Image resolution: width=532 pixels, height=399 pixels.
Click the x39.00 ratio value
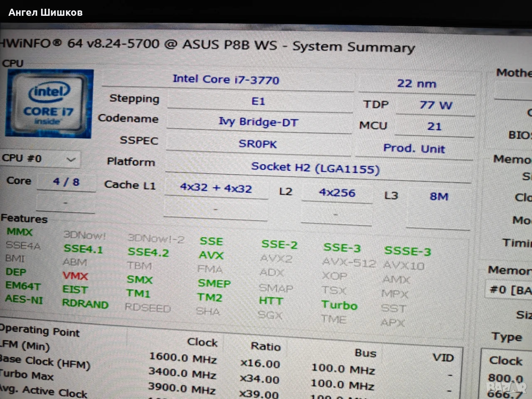pos(259,394)
